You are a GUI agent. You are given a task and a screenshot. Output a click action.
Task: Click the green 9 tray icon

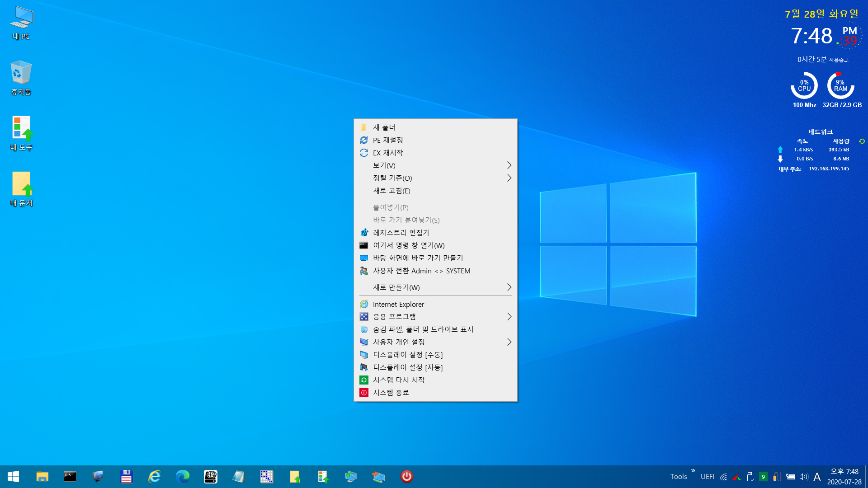click(x=763, y=477)
